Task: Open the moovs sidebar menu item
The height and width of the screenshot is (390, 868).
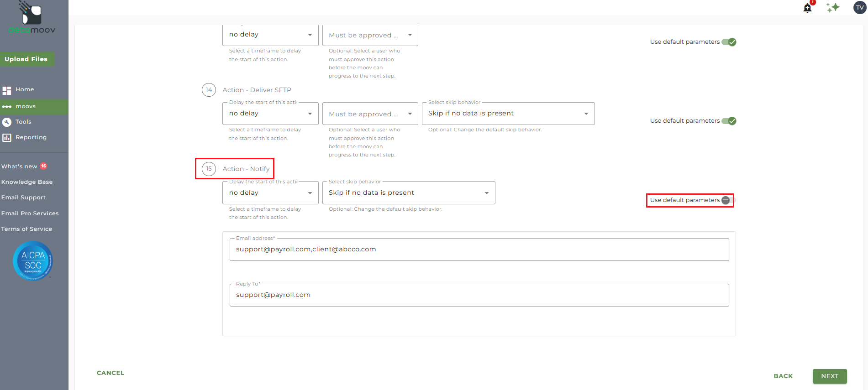Action: click(x=26, y=106)
